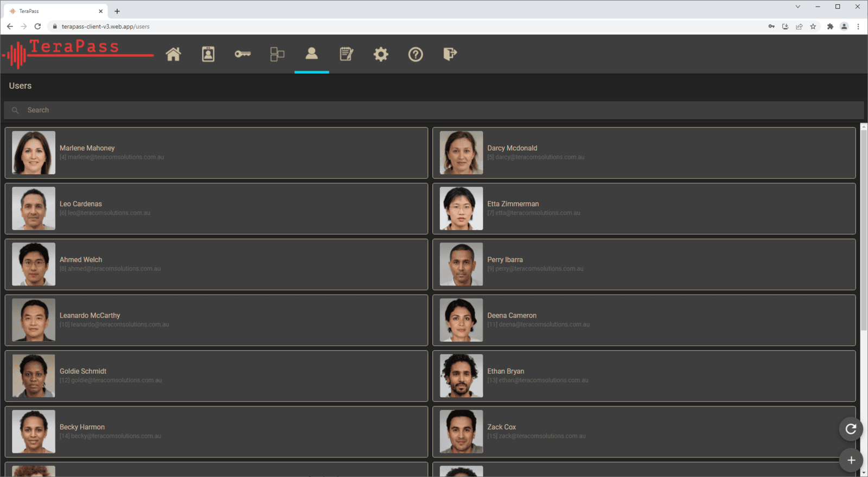868x477 pixels.
Task: Open the Chrome profile avatar icon
Action: pos(844,26)
